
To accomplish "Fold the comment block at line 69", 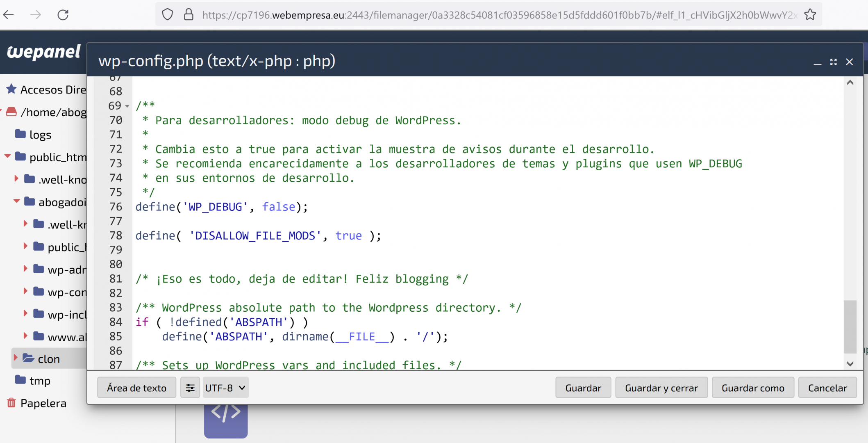I will pos(127,106).
